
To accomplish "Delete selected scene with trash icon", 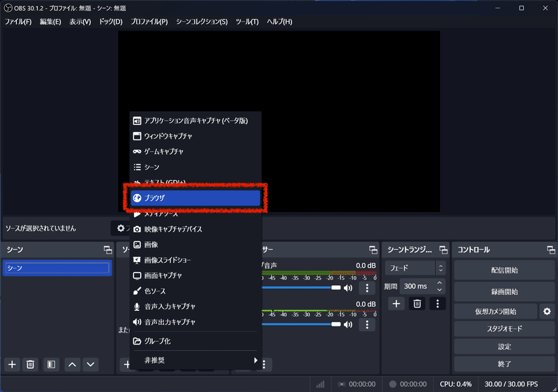I will tap(30, 365).
